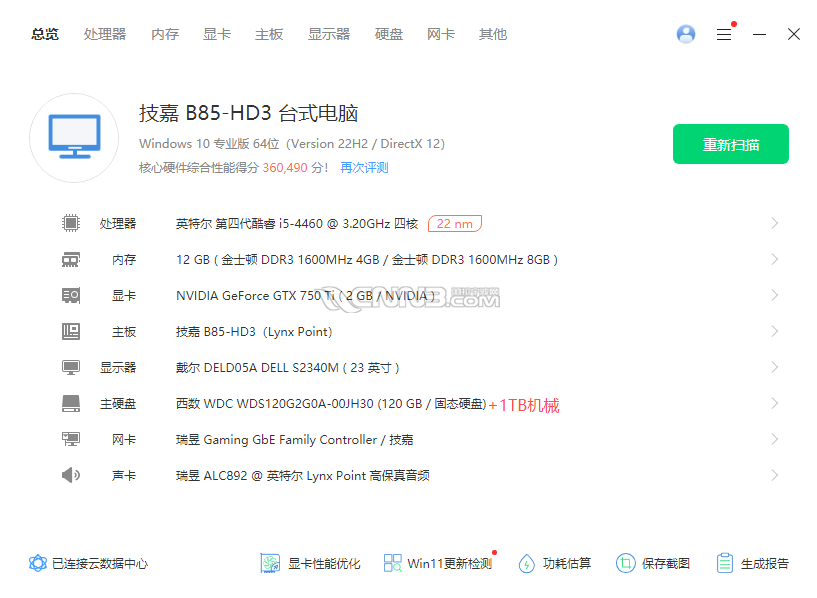Click the 12 GB Kingston DDR3 memory text
Screen dimensions: 817x598
(367, 259)
